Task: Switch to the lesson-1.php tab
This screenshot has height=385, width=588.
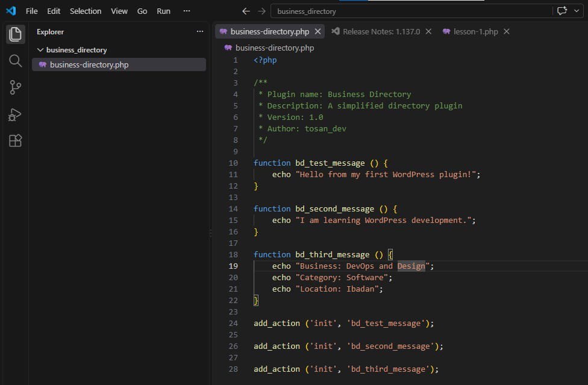Action: coord(475,31)
